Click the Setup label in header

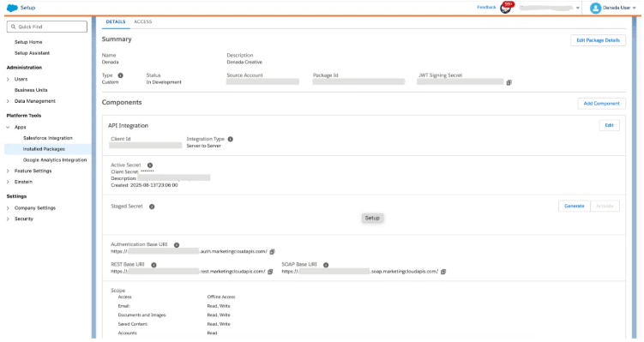coord(28,8)
